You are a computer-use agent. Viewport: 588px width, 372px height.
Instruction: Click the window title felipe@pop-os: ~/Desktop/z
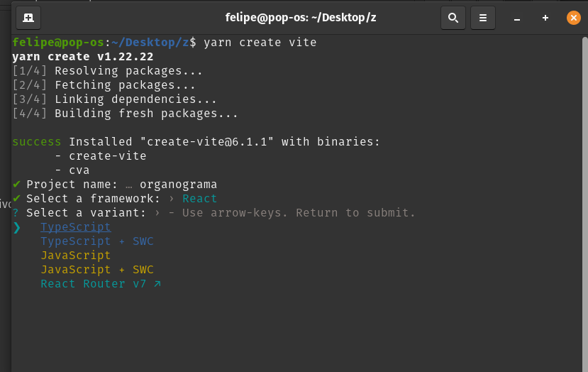coord(301,17)
